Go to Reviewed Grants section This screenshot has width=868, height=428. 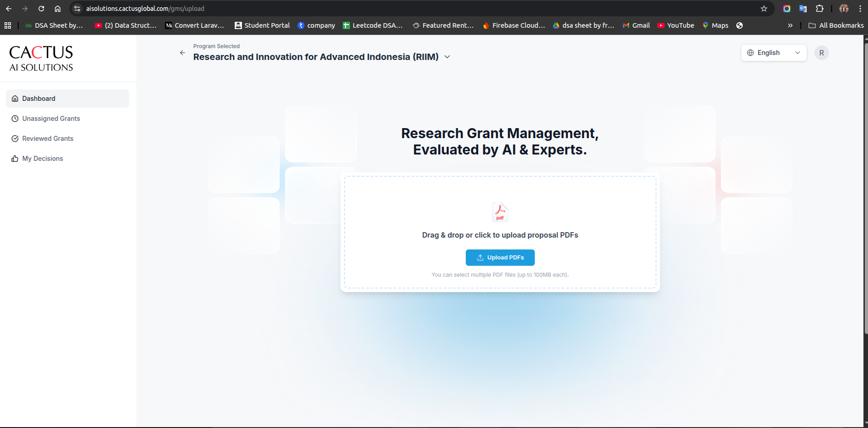48,139
